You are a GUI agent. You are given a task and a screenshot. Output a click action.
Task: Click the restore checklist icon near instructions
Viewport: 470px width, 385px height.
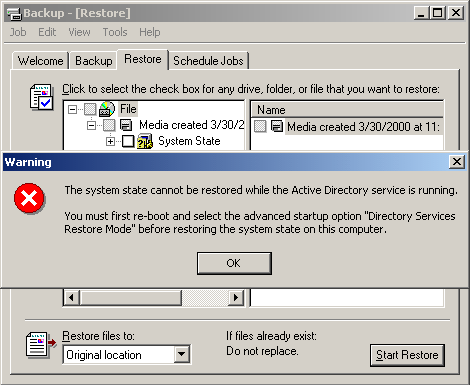pyautogui.click(x=41, y=97)
